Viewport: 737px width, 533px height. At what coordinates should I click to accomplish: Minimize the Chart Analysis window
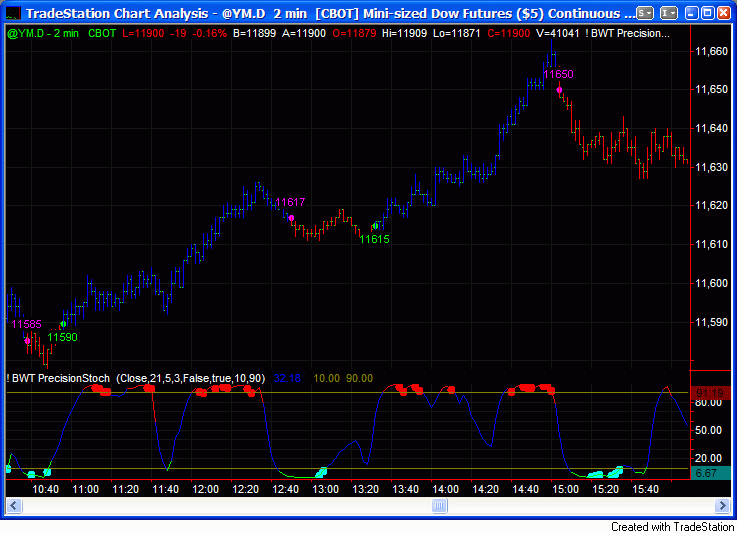pos(691,13)
